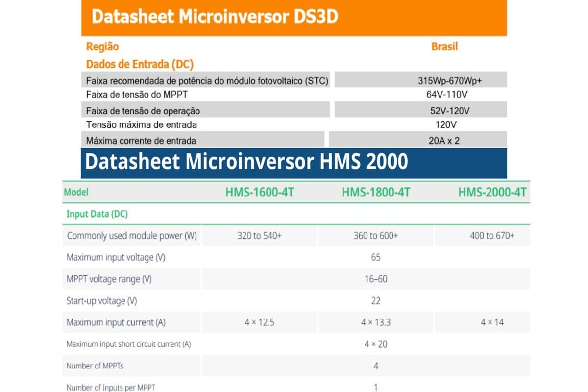The image size is (588, 392).
Task: Select the '4 × 12.5' cell
Action: click(x=260, y=322)
